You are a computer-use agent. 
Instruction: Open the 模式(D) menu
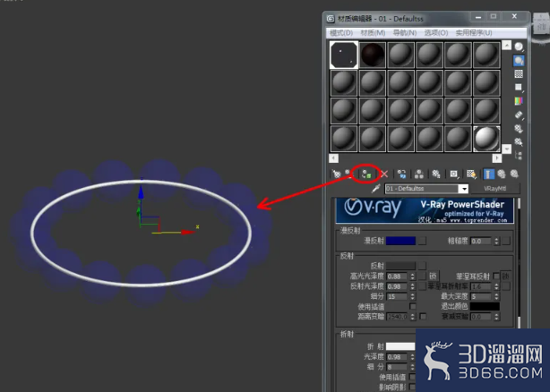point(341,32)
